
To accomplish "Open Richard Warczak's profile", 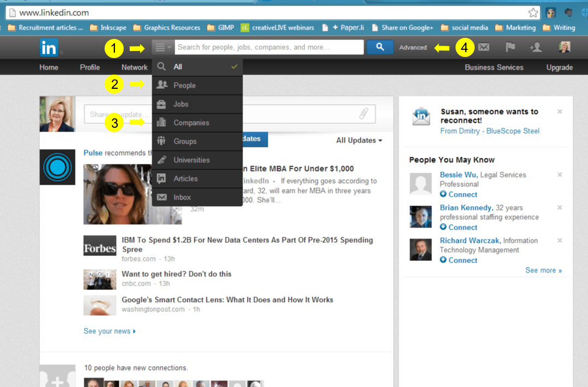I will [x=470, y=240].
